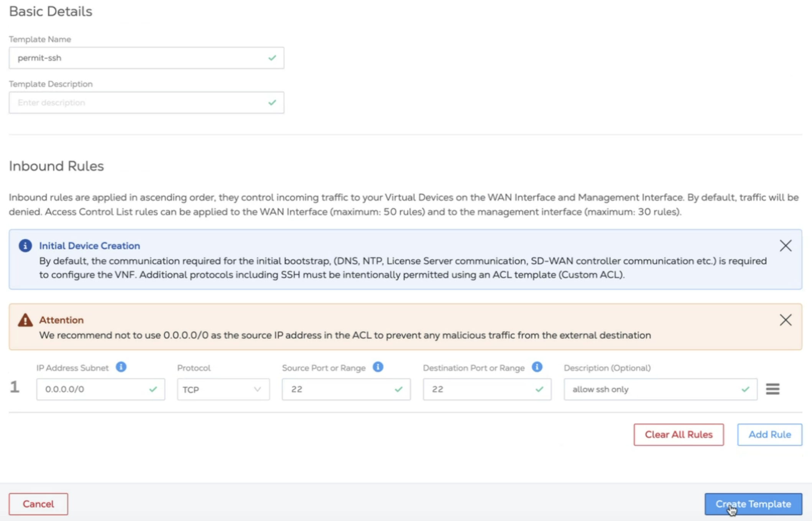Click the Clear All Rules button
Image resolution: width=812 pixels, height=521 pixels.
(678, 434)
